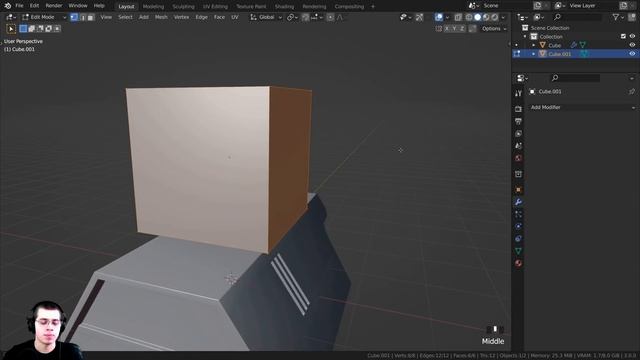This screenshot has width=640, height=360.
Task: Open outliner filter dropdown
Action: click(618, 17)
